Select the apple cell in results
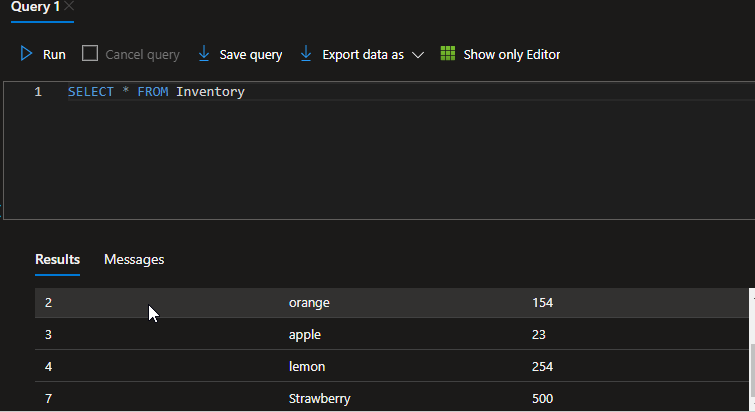Viewport: 755px width, 412px height. coord(305,335)
